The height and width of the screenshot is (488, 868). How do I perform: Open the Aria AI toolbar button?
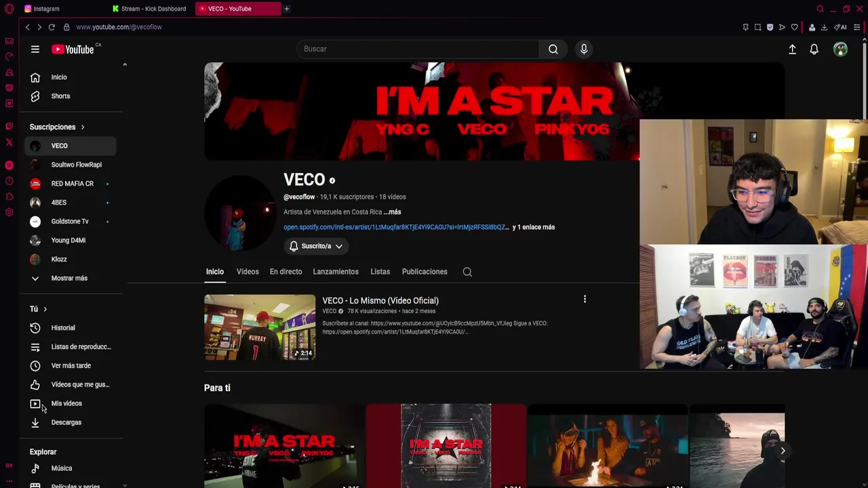(x=841, y=27)
